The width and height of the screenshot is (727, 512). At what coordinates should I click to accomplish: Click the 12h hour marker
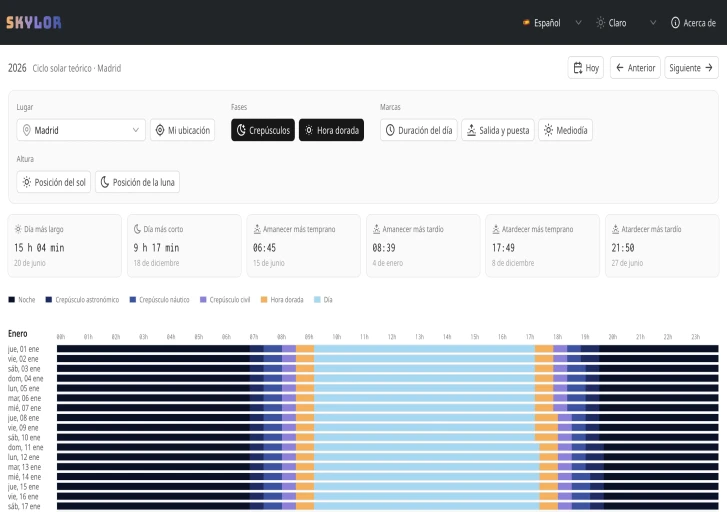tap(392, 337)
